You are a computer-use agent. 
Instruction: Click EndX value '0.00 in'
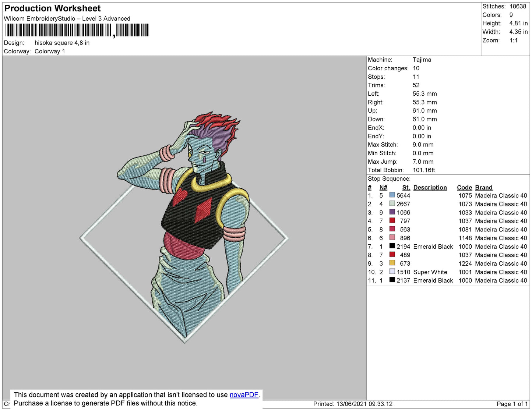pos(422,128)
